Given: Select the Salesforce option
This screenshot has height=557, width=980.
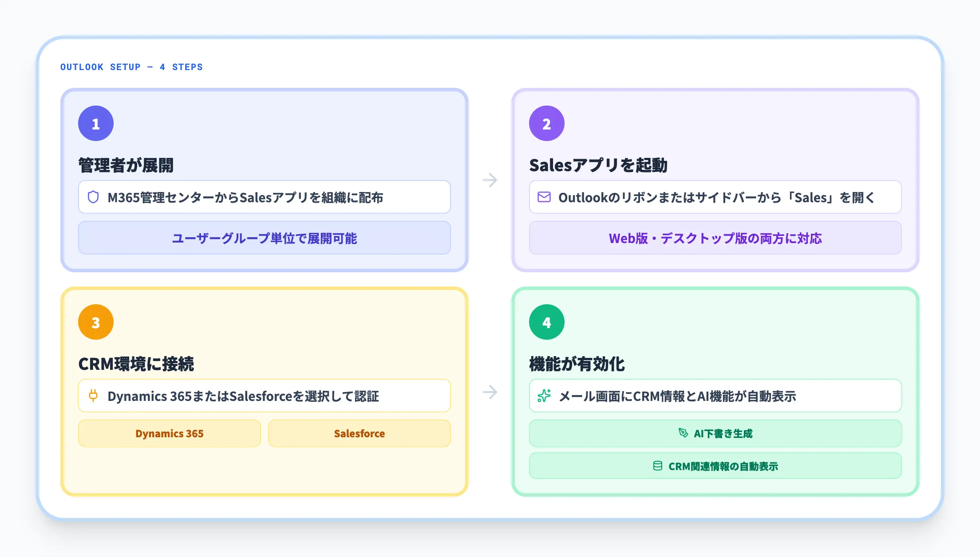Looking at the screenshot, I should pos(360,433).
